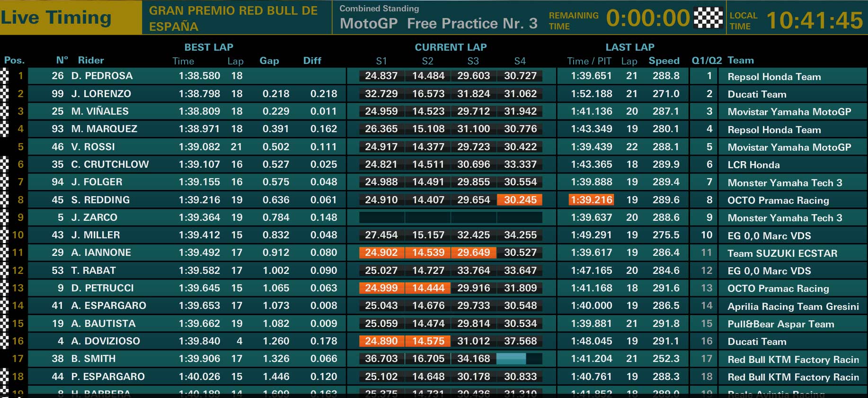Select the Gap column header

pyautogui.click(x=269, y=61)
